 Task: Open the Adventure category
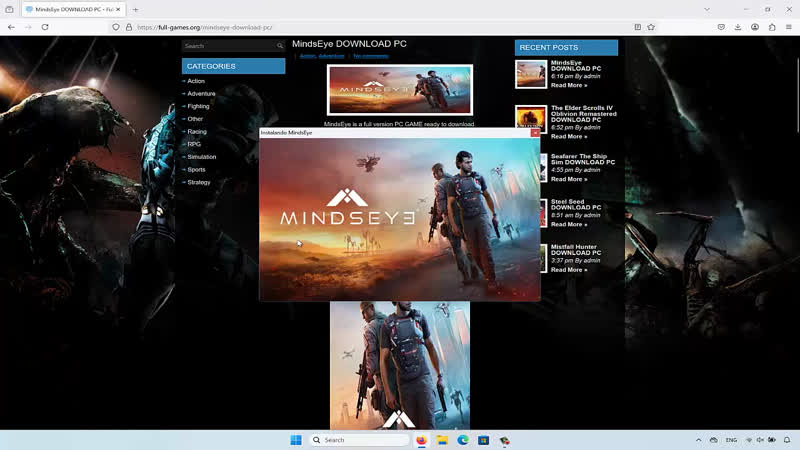pos(201,94)
